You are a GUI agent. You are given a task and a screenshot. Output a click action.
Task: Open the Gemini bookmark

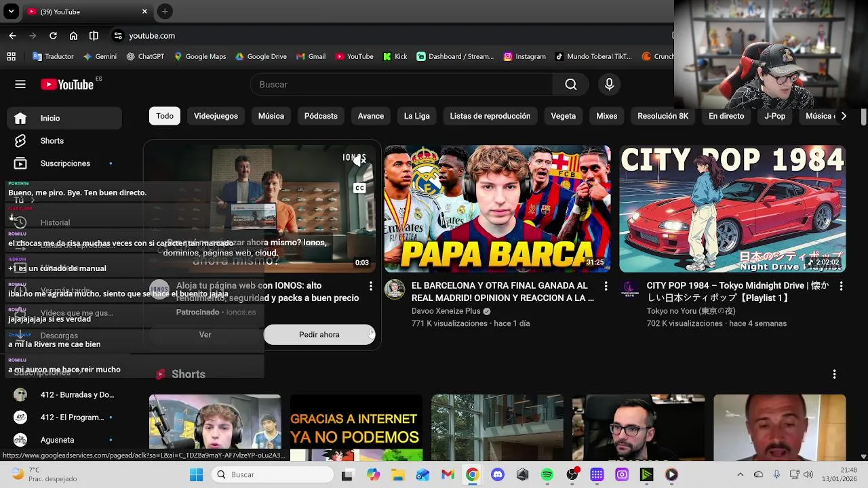coord(100,56)
